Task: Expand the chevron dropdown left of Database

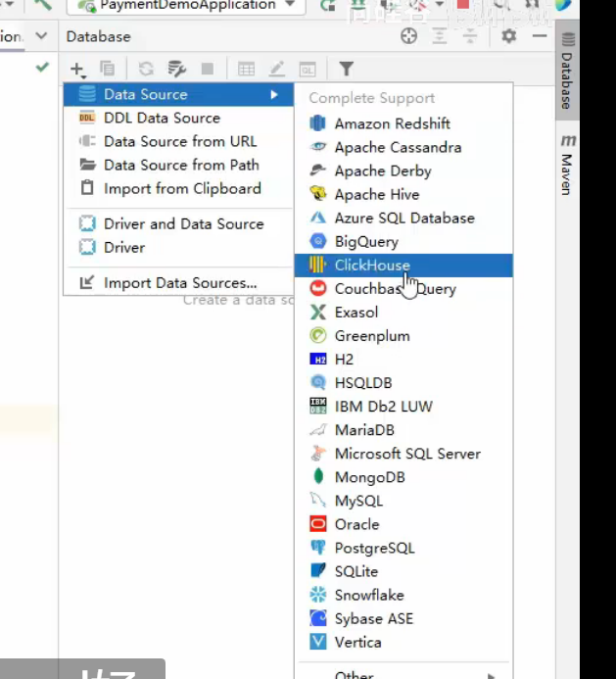Action: 41,35
